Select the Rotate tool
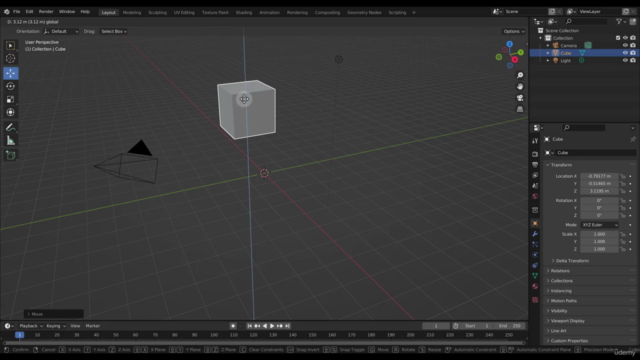 pyautogui.click(x=11, y=86)
